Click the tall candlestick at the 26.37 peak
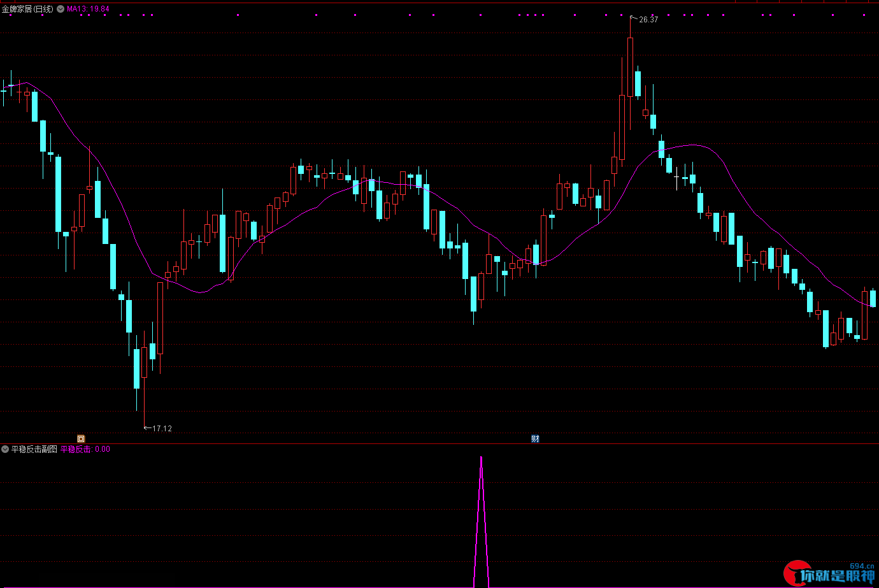 coord(630,67)
